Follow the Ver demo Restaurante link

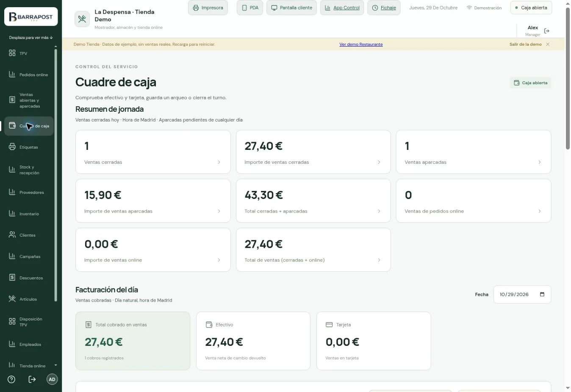click(x=361, y=44)
